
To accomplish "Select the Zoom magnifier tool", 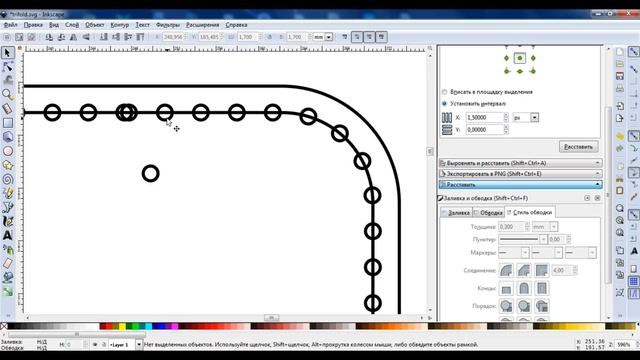I will [x=7, y=95].
